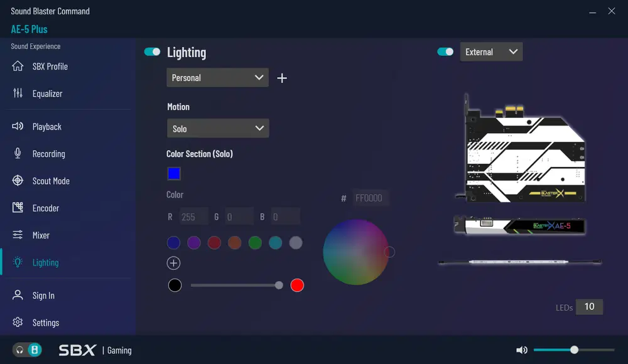Click the G value field
The height and width of the screenshot is (364, 628).
[x=239, y=217]
